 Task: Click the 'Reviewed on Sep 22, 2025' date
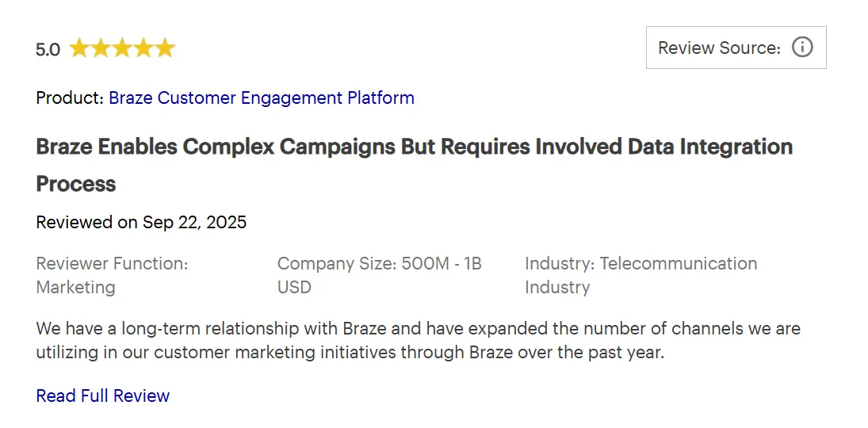pyautogui.click(x=141, y=222)
